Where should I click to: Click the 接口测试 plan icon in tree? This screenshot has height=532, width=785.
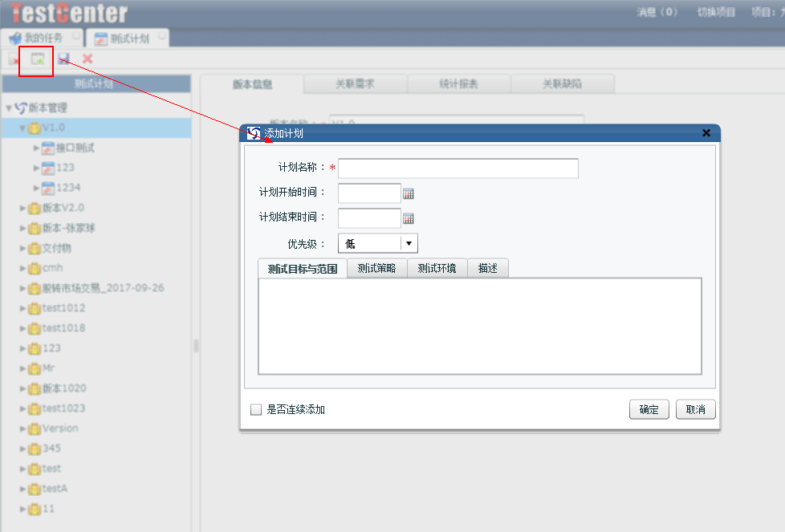(x=48, y=148)
